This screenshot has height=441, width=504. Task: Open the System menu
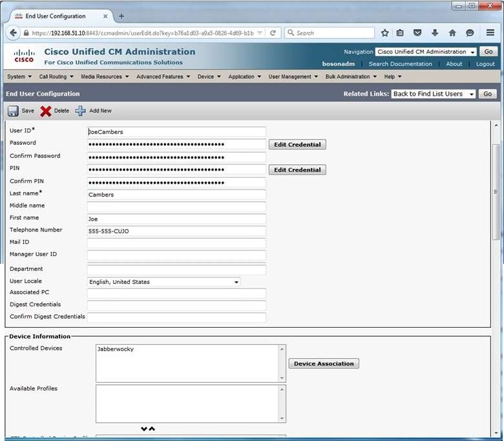pos(19,76)
